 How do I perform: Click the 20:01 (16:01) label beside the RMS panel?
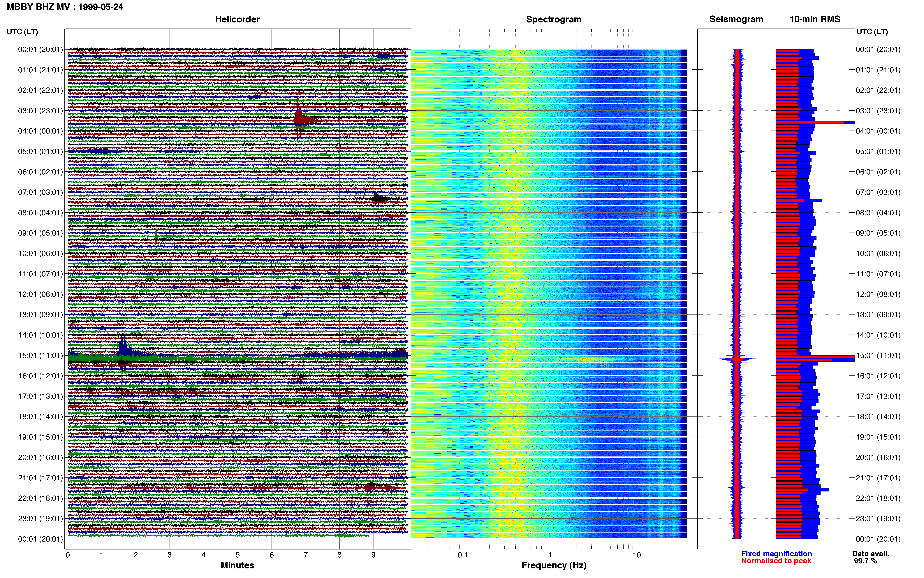[878, 457]
